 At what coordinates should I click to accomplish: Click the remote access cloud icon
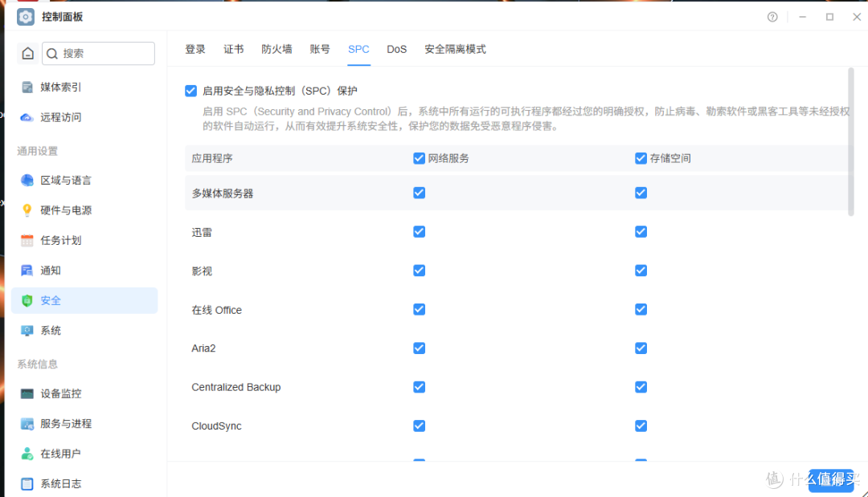27,117
